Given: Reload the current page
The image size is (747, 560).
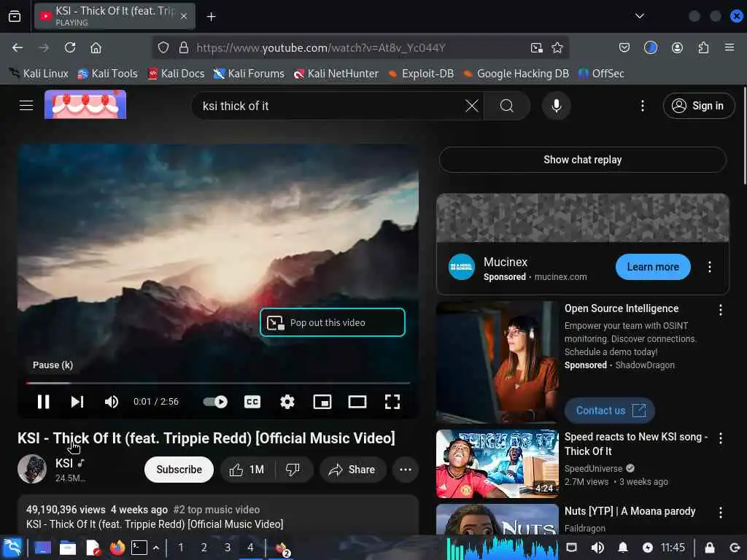Looking at the screenshot, I should click(70, 47).
